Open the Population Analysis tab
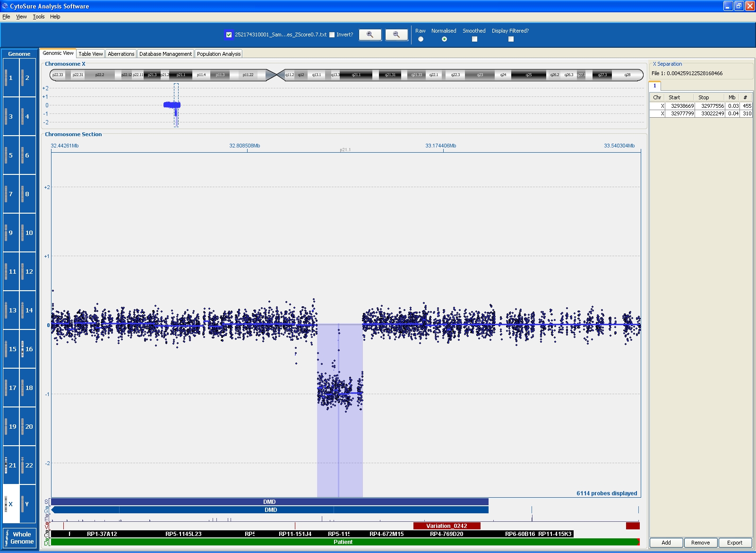The height and width of the screenshot is (553, 756). (219, 54)
